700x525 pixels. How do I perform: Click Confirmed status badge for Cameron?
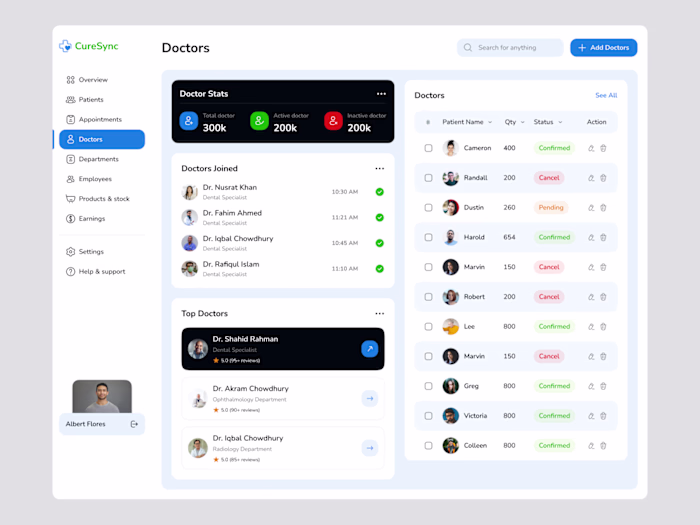point(554,148)
